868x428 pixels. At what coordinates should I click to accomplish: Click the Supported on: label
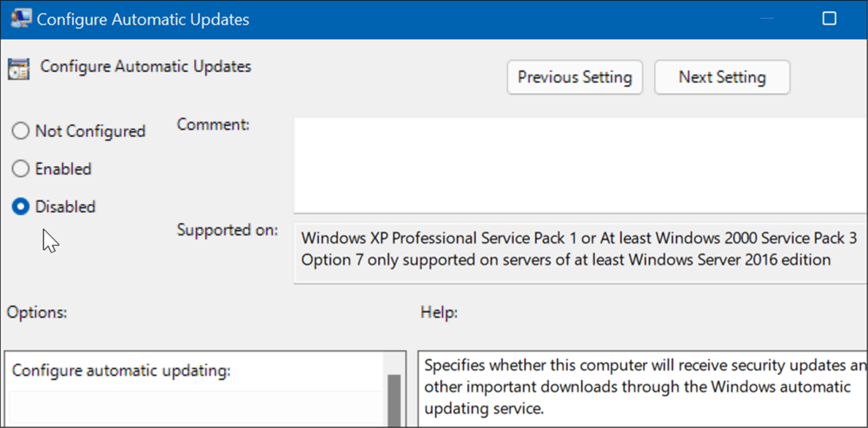(x=228, y=230)
